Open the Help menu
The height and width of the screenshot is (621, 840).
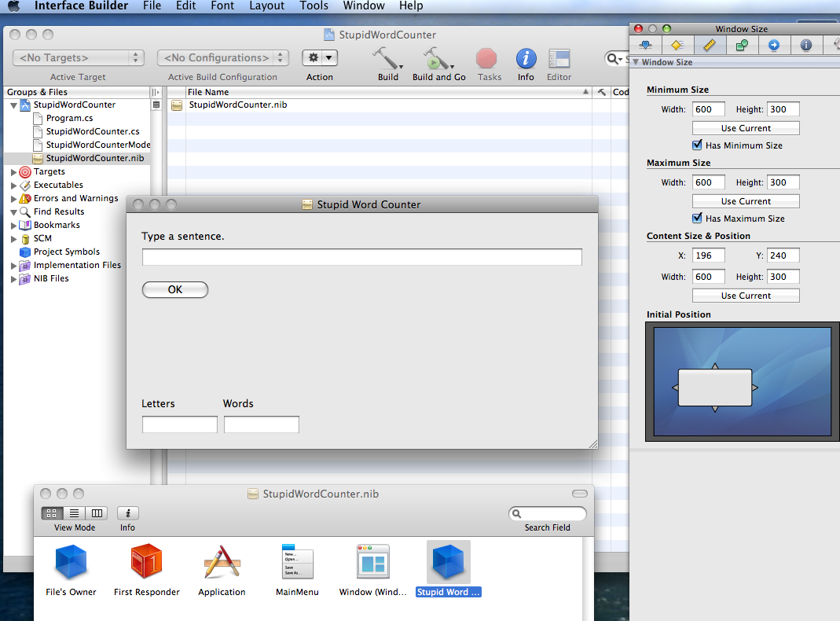click(x=411, y=6)
